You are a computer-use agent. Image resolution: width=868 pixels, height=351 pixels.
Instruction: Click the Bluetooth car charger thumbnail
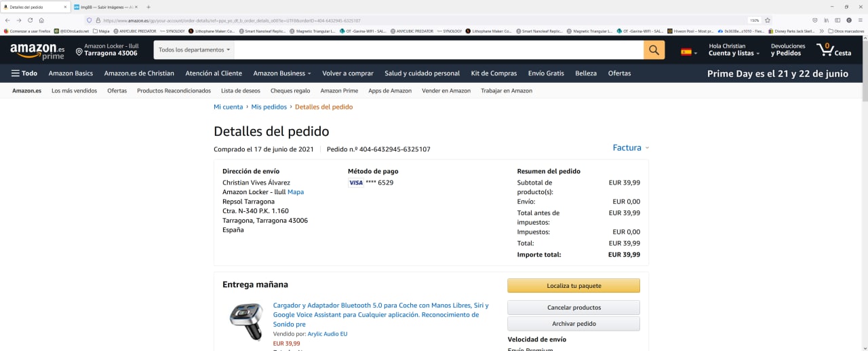[247, 322]
